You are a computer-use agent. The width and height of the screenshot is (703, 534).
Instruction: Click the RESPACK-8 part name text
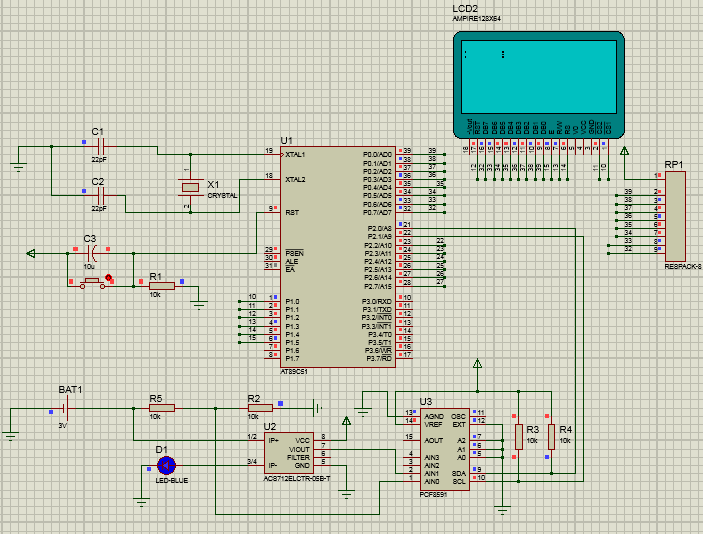click(683, 267)
